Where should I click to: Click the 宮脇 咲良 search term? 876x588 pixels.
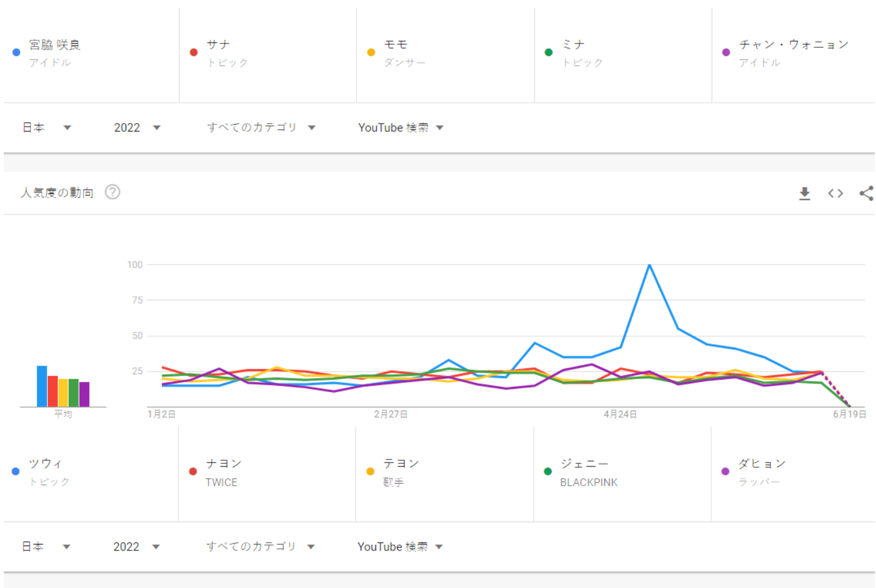pyautogui.click(x=56, y=45)
